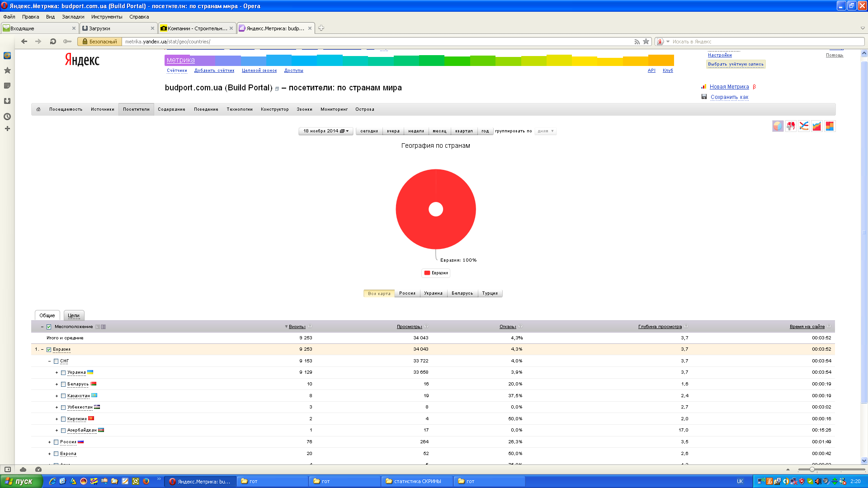Check the Европа row checkbox
The width and height of the screenshot is (868, 488).
coord(56,454)
